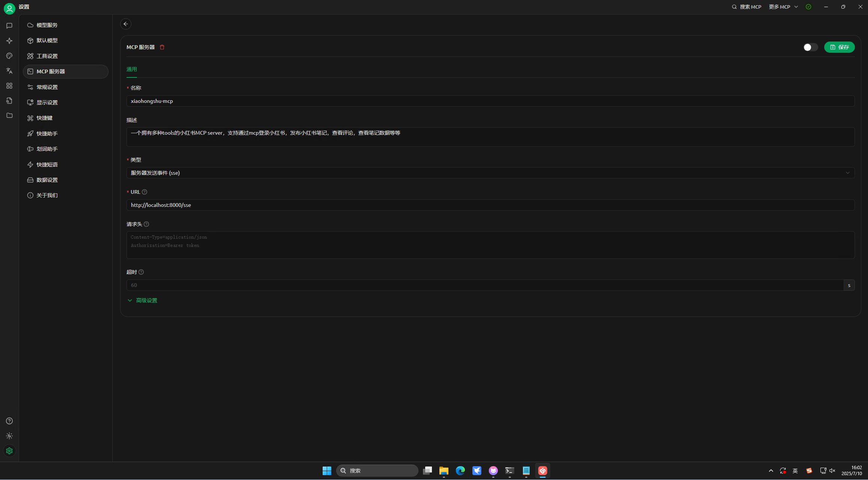Open the chat assistant sidebar icon
This screenshot has width=868, height=480.
click(9, 26)
